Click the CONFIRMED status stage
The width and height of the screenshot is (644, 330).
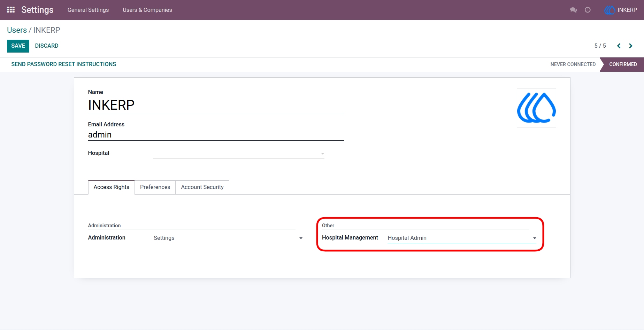pyautogui.click(x=623, y=64)
